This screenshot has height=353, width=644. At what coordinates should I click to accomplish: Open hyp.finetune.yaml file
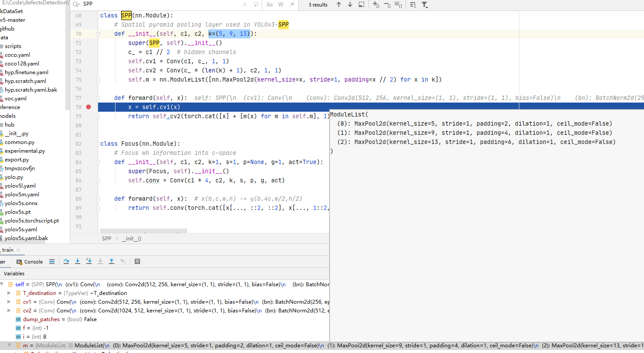[27, 72]
